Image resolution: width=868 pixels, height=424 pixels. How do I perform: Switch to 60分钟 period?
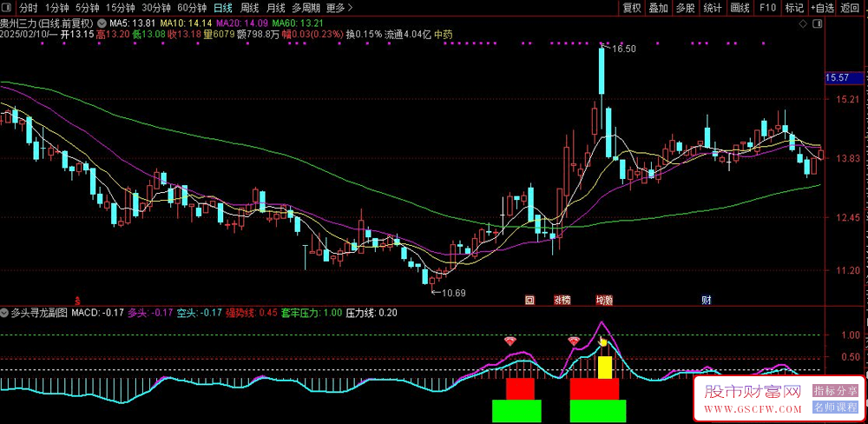pos(192,8)
